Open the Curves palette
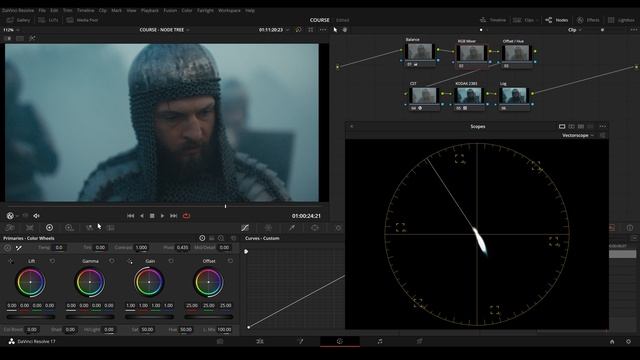Viewport: 640px width, 360px height. coord(245,228)
